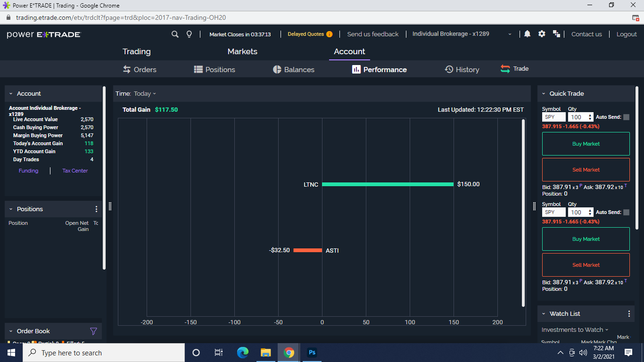Collapse the Account panel
The width and height of the screenshot is (644, 362).
pyautogui.click(x=11, y=94)
